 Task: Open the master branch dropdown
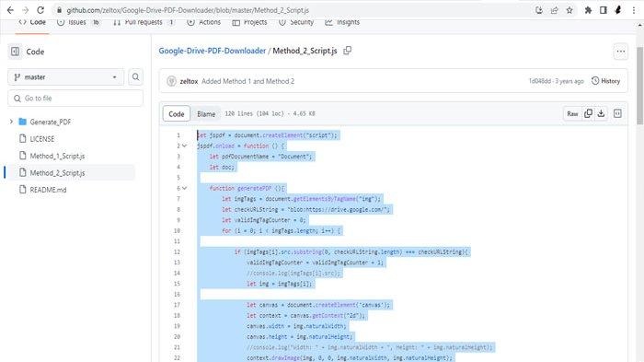65,77
